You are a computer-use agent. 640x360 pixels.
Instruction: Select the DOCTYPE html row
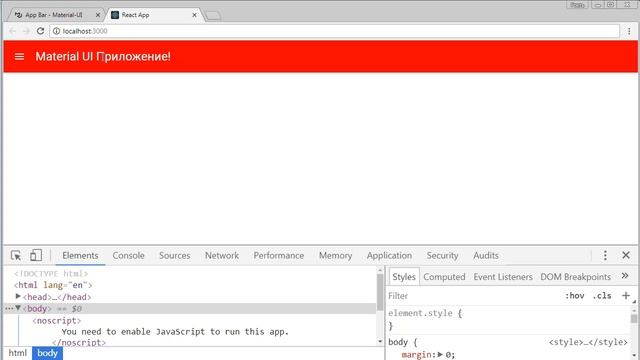[x=190, y=273]
